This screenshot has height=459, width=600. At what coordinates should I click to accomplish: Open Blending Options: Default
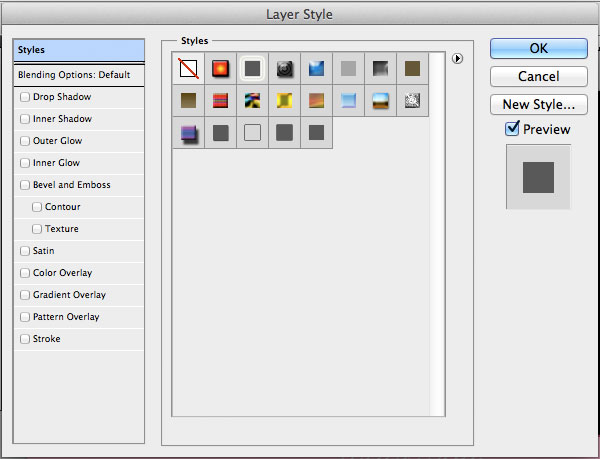79,75
